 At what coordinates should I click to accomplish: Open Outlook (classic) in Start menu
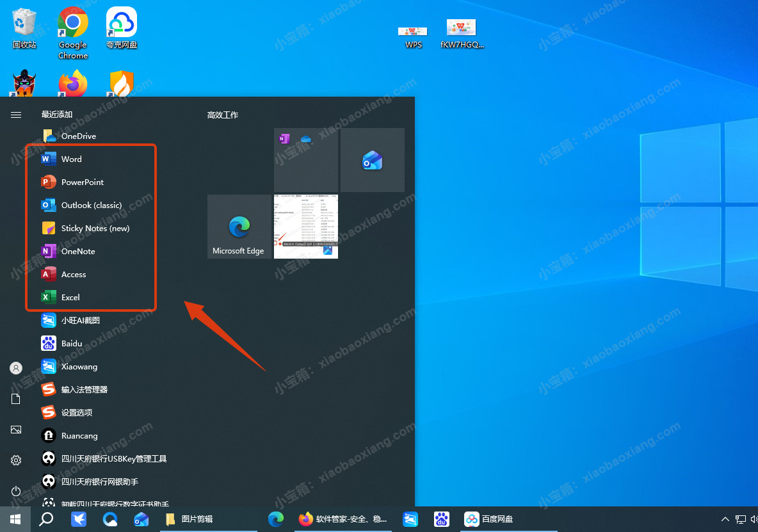click(x=91, y=205)
